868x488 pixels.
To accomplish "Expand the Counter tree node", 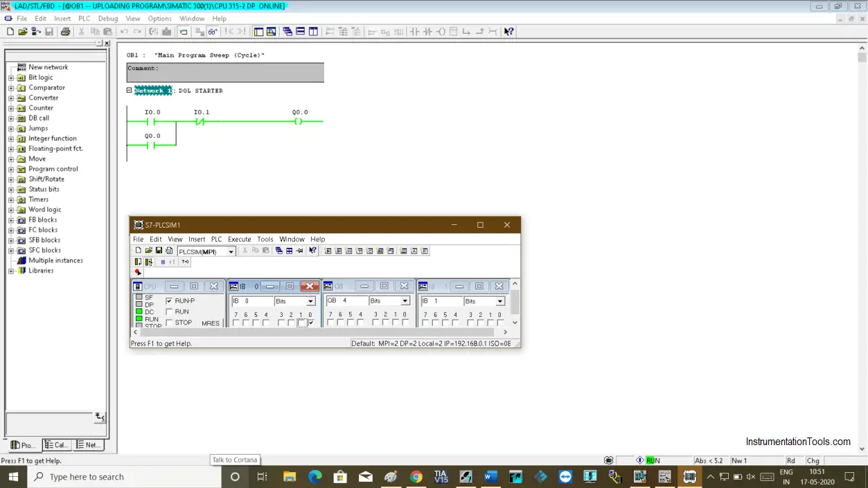I will click(x=11, y=108).
